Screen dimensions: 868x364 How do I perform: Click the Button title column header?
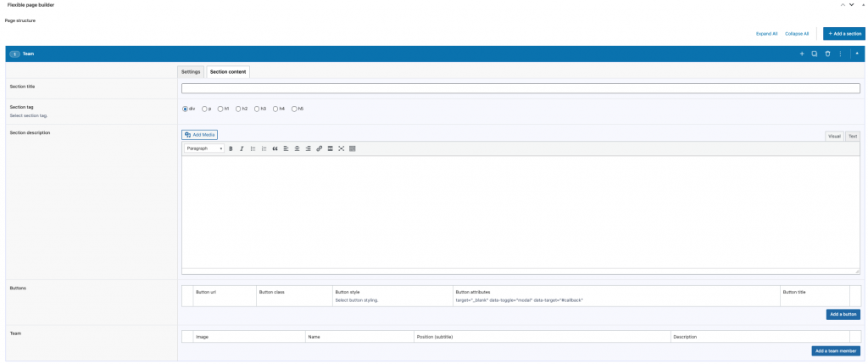pos(795,291)
